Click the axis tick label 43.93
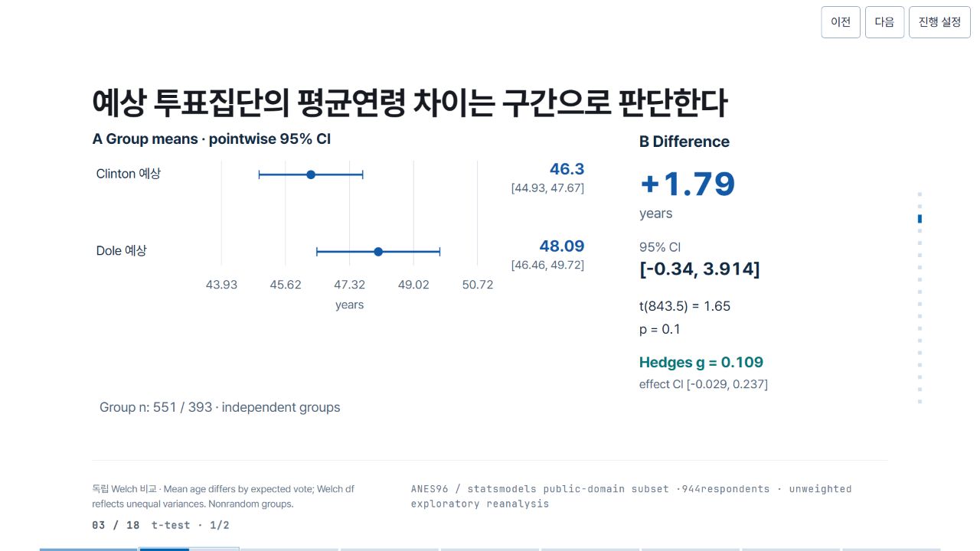980x551 pixels. point(221,285)
